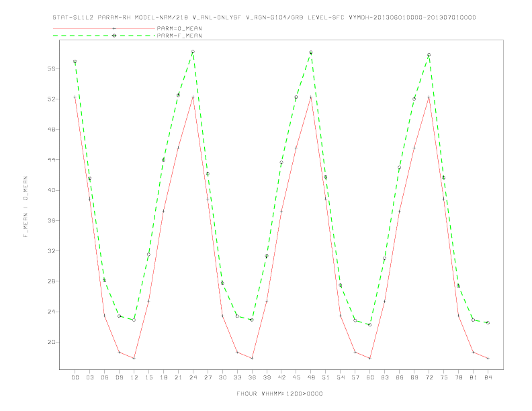Click x-axis tick label 42
Screen dimensions: 532x411
(281, 377)
